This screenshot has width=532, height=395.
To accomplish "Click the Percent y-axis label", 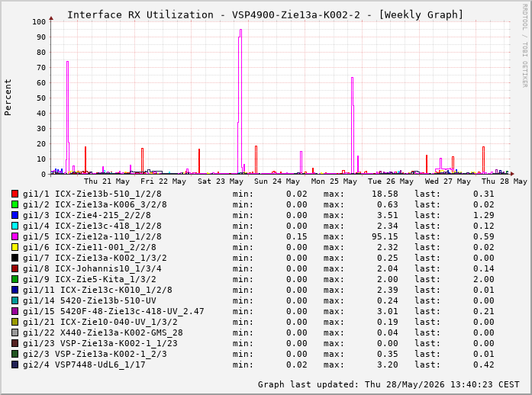I will pyautogui.click(x=8, y=98).
